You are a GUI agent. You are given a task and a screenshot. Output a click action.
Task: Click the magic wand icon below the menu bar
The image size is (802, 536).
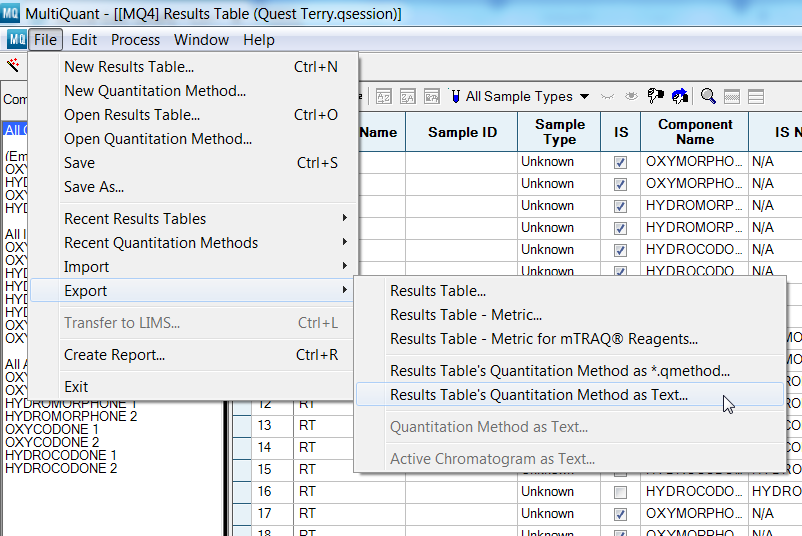[x=13, y=65]
